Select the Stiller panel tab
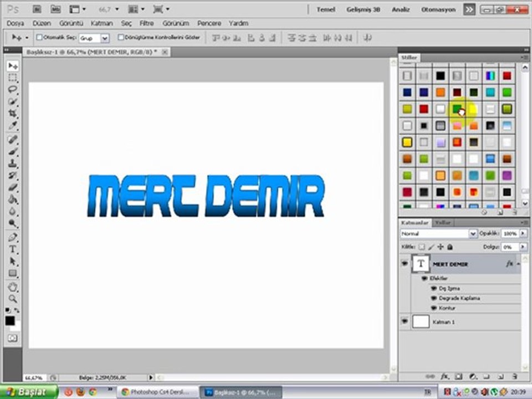 pyautogui.click(x=409, y=57)
